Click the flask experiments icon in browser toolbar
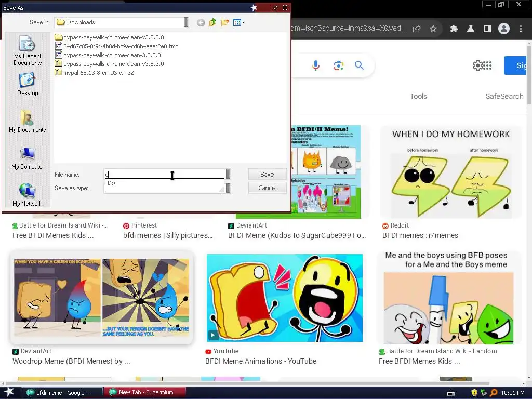Viewport: 532px width, 399px height. point(471,29)
